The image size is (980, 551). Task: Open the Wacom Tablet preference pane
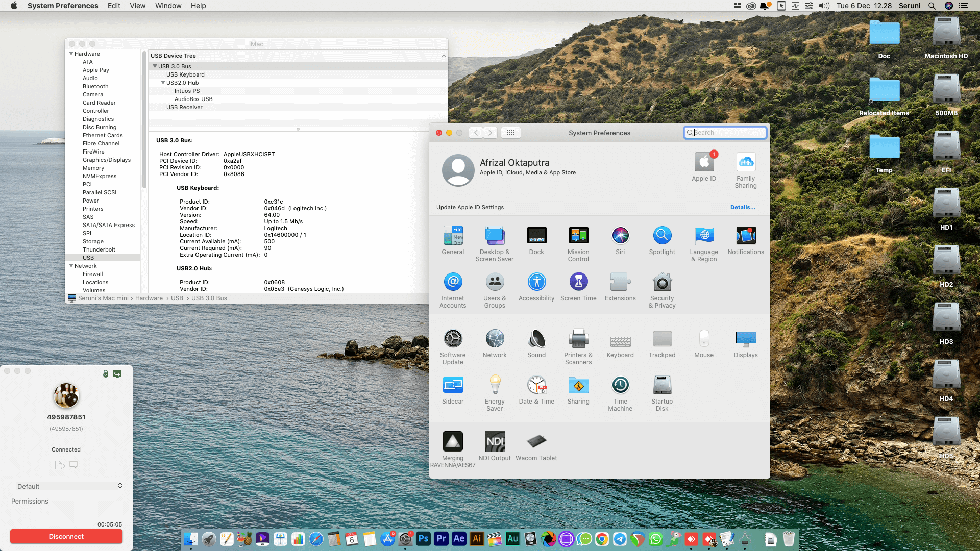pyautogui.click(x=536, y=442)
